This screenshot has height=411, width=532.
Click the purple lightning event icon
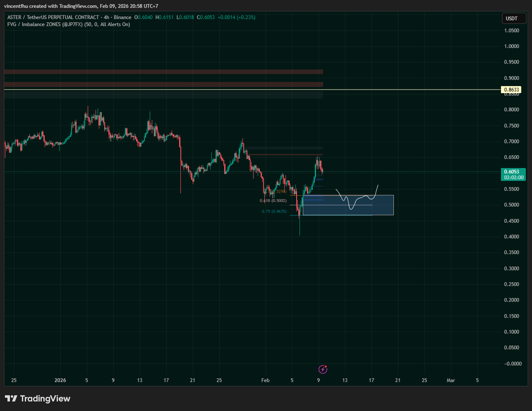[323, 369]
